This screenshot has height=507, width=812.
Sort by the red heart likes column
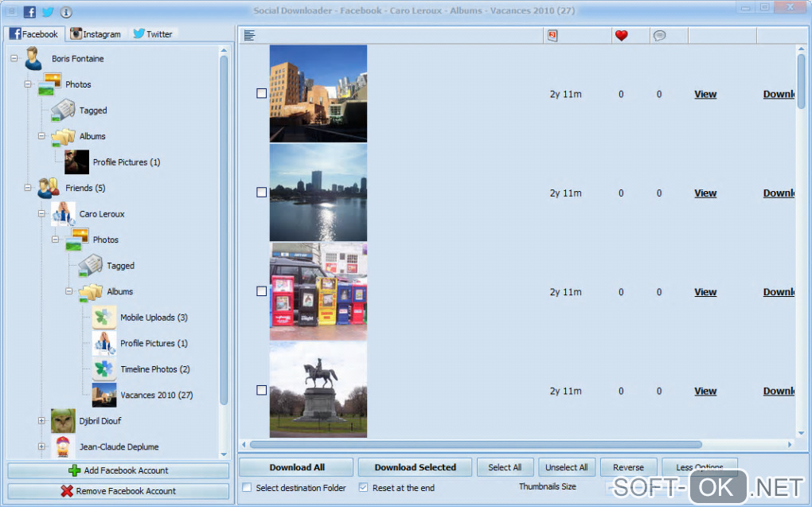[622, 35]
